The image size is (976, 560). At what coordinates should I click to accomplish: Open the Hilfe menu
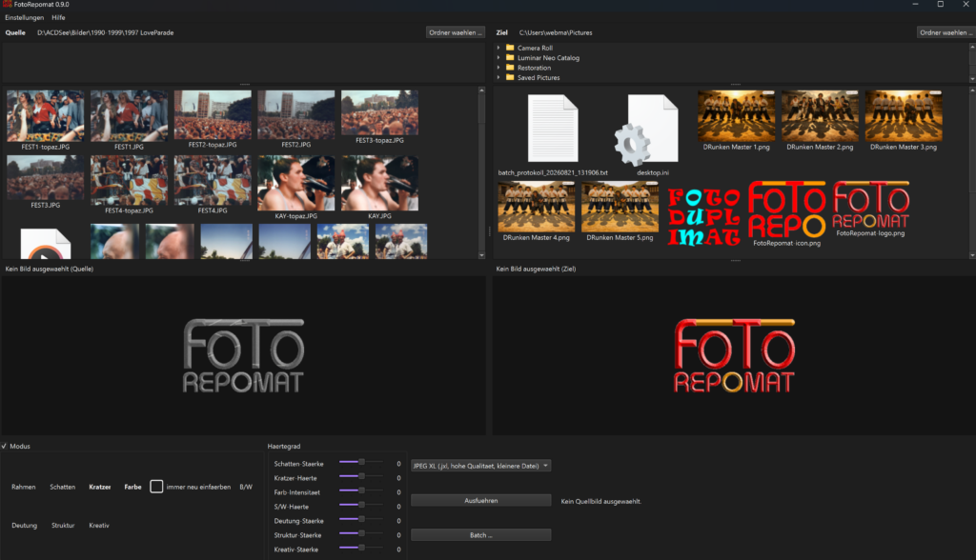(58, 17)
